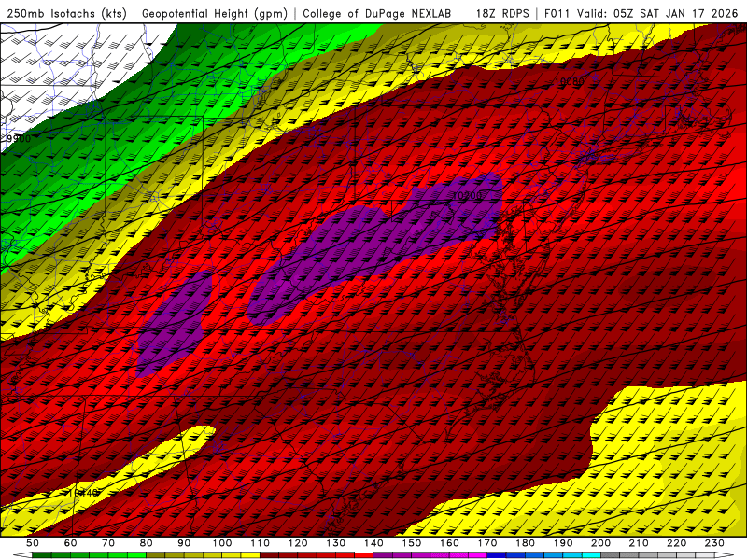Screen dimensions: 747x560
Task: Click the 230 value on the color scale
Action: point(714,543)
